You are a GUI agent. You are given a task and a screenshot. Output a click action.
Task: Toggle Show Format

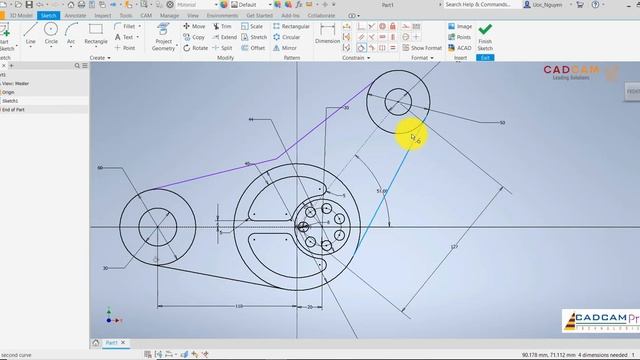point(422,48)
